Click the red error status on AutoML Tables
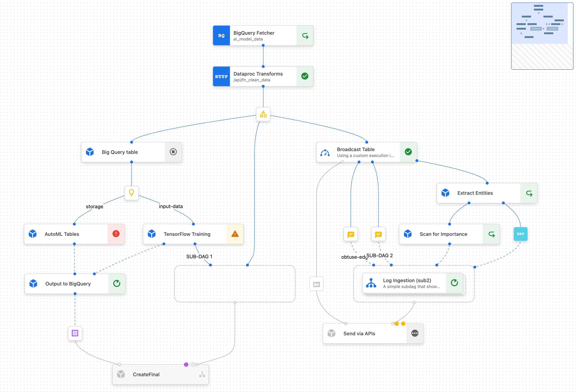Screen dimensions: 576x392 click(116, 234)
